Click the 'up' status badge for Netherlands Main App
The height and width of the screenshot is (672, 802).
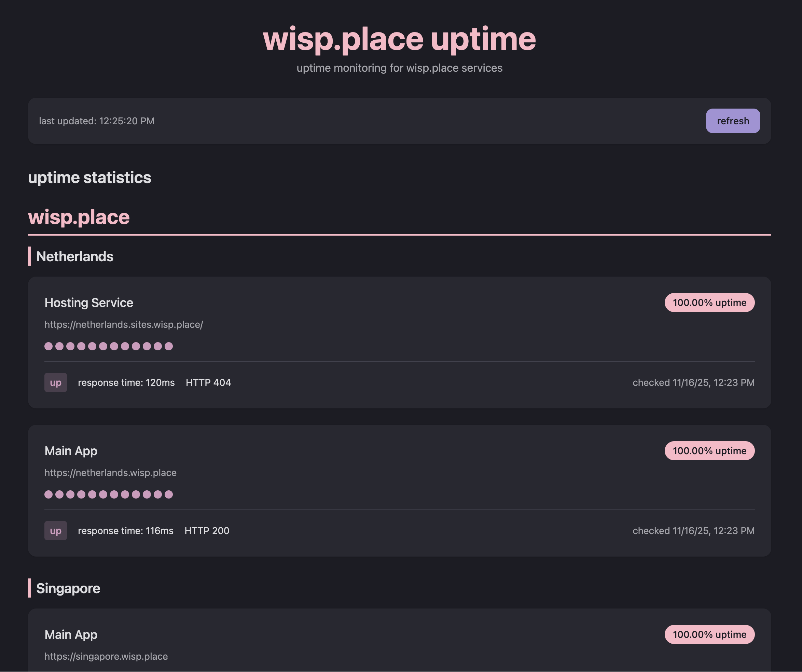point(55,531)
